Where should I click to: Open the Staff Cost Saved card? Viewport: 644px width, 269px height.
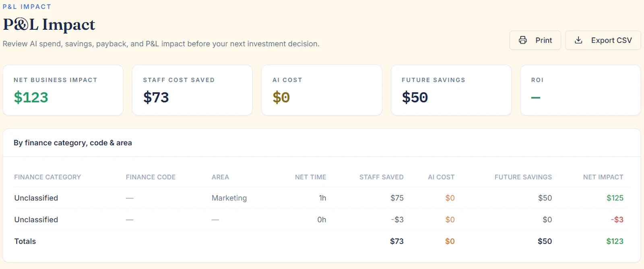click(x=192, y=90)
